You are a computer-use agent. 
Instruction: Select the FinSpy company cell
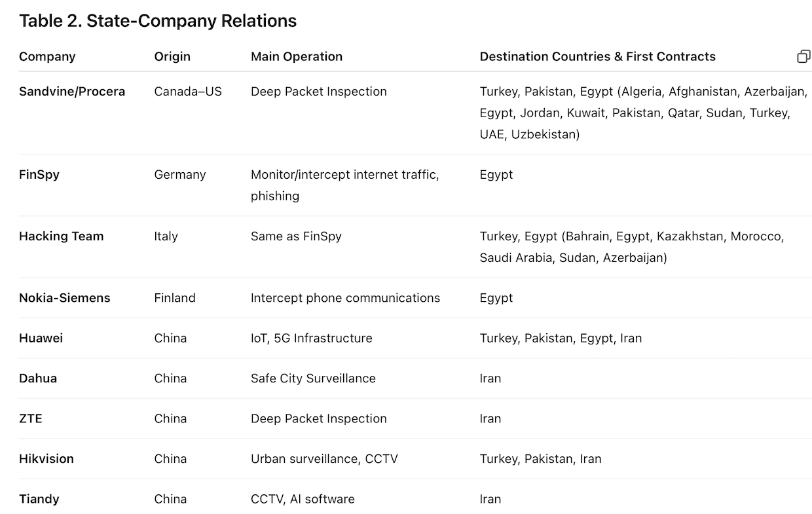[39, 175]
